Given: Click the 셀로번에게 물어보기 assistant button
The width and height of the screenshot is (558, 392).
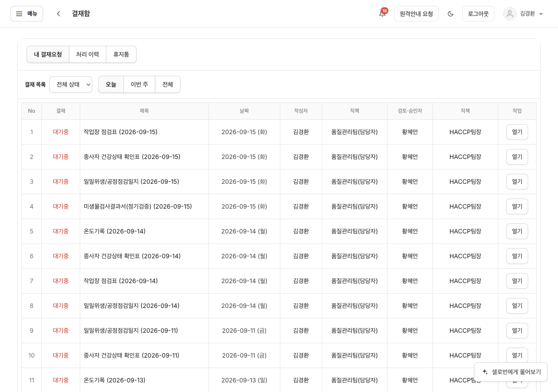Looking at the screenshot, I should 511,372.
